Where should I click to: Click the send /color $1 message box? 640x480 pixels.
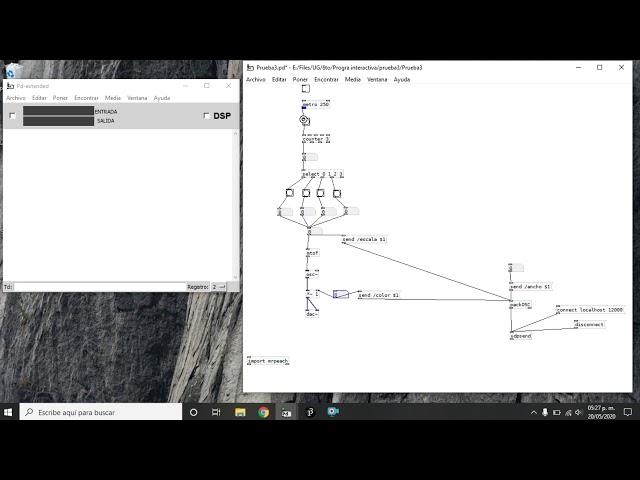click(379, 295)
